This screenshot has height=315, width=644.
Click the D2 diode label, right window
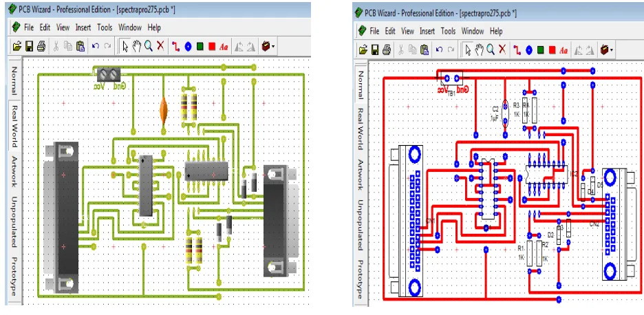[550, 235]
